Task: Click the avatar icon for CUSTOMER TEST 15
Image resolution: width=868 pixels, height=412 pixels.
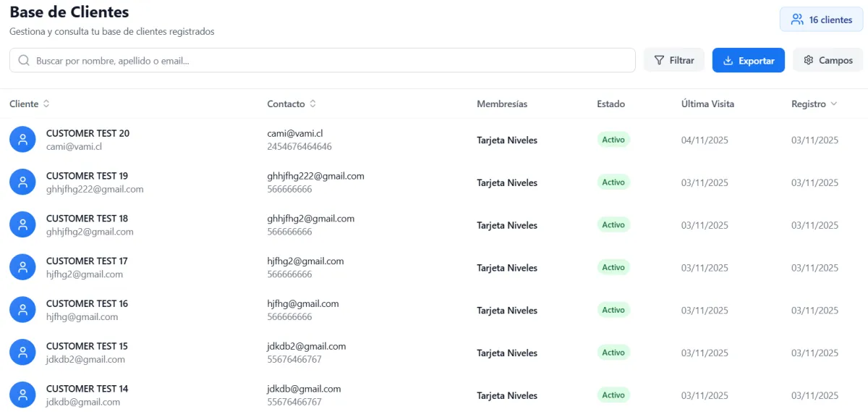Action: 22,353
